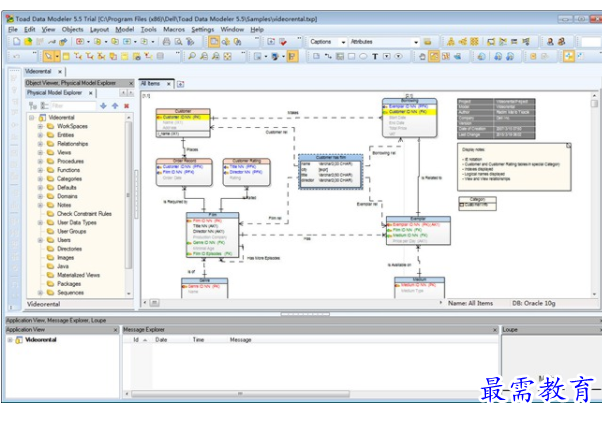
Task: Select the line connector tool
Action: (x=328, y=56)
